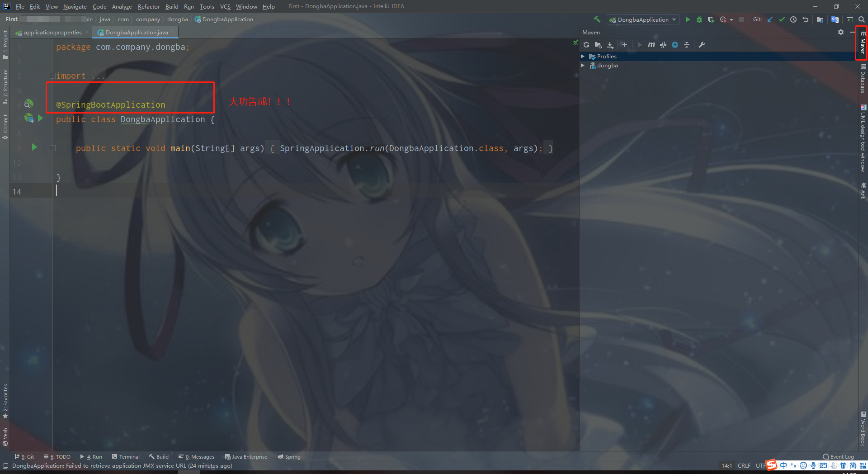The width and height of the screenshot is (868, 474).
Task: Expand the Profiles node in Maven
Action: coord(583,57)
